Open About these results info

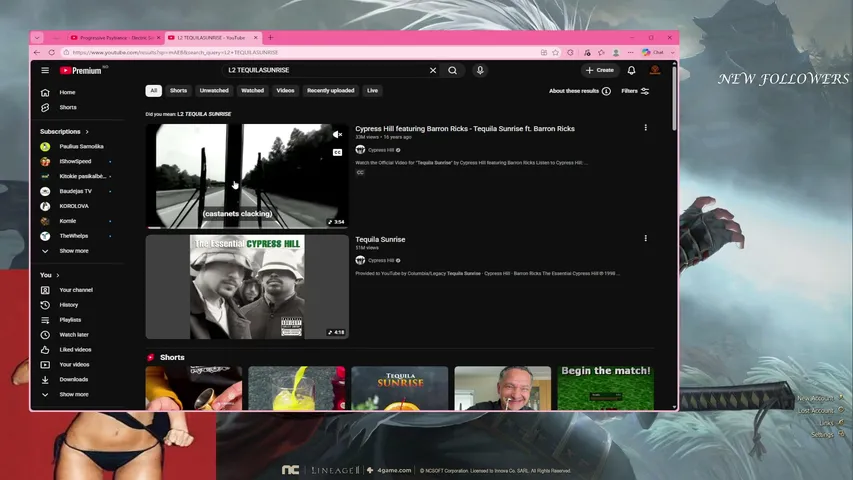pos(579,91)
